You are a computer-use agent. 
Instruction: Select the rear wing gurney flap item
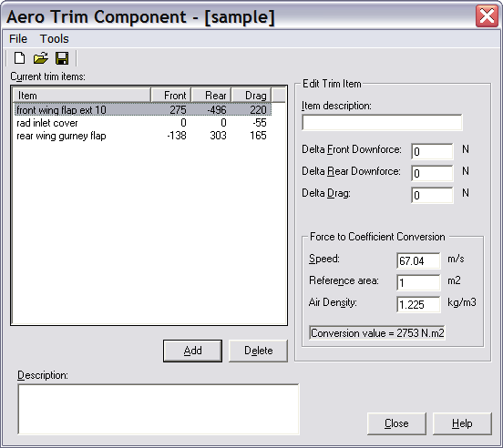click(61, 136)
